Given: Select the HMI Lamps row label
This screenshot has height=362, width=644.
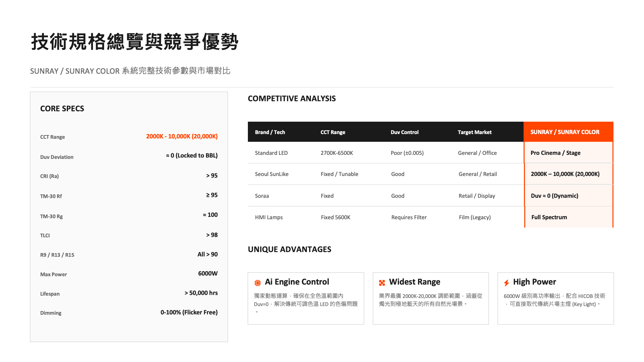Looking at the screenshot, I should pyautogui.click(x=269, y=217).
